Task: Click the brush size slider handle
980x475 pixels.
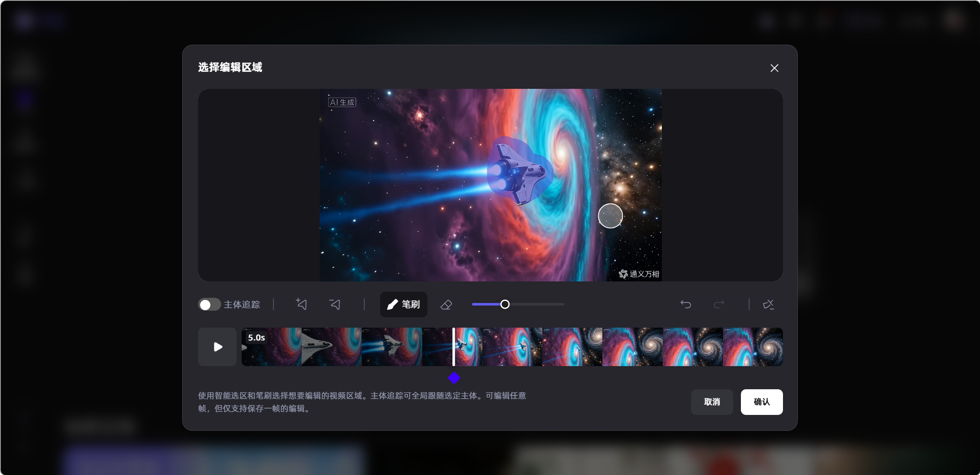Action: point(505,305)
